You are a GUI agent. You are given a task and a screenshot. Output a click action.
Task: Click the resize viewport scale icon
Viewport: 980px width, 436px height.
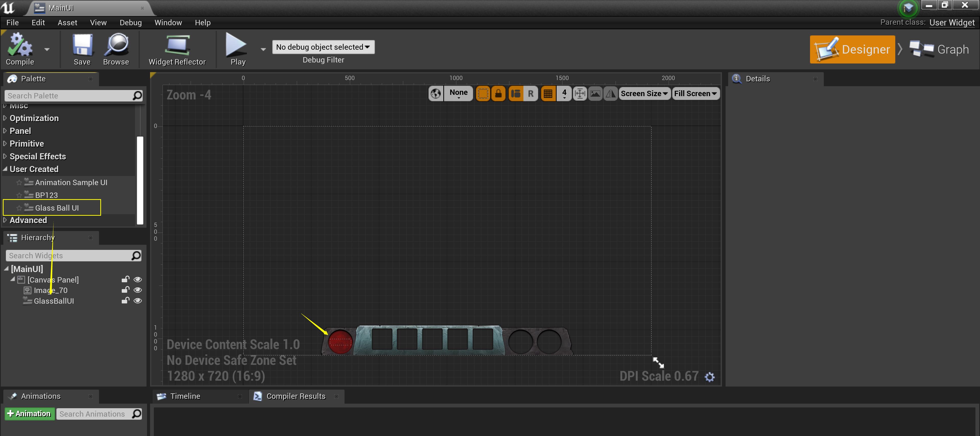tap(580, 94)
